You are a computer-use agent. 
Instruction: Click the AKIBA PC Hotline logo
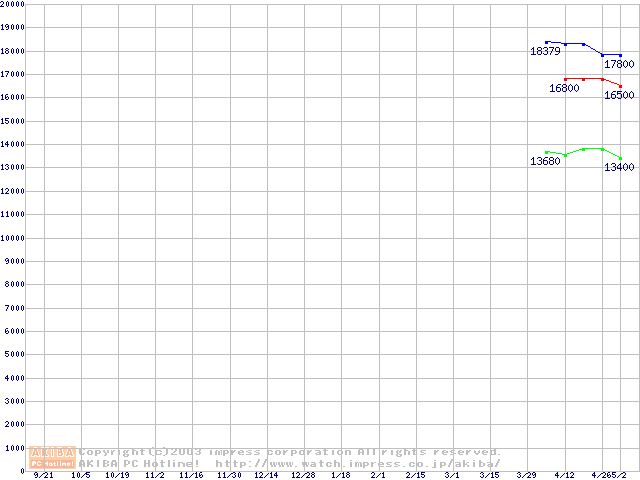tap(53, 457)
